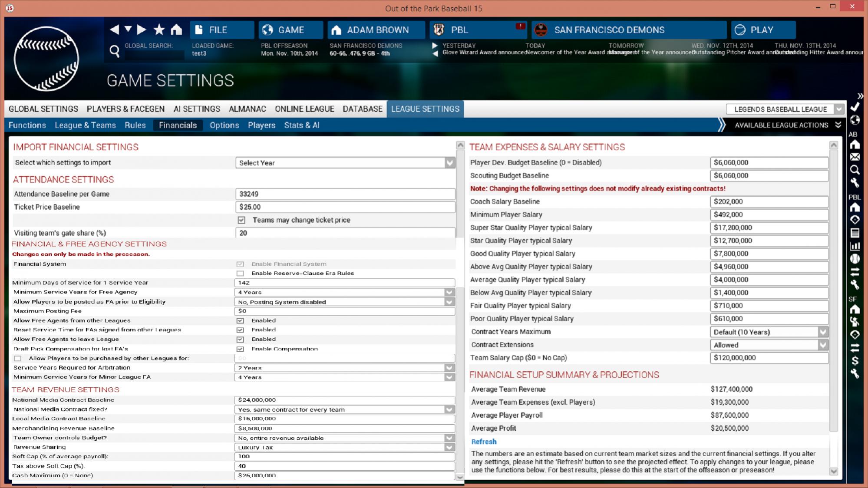868x488 pixels.
Task: Open the Rules sub-tab
Action: coord(135,125)
